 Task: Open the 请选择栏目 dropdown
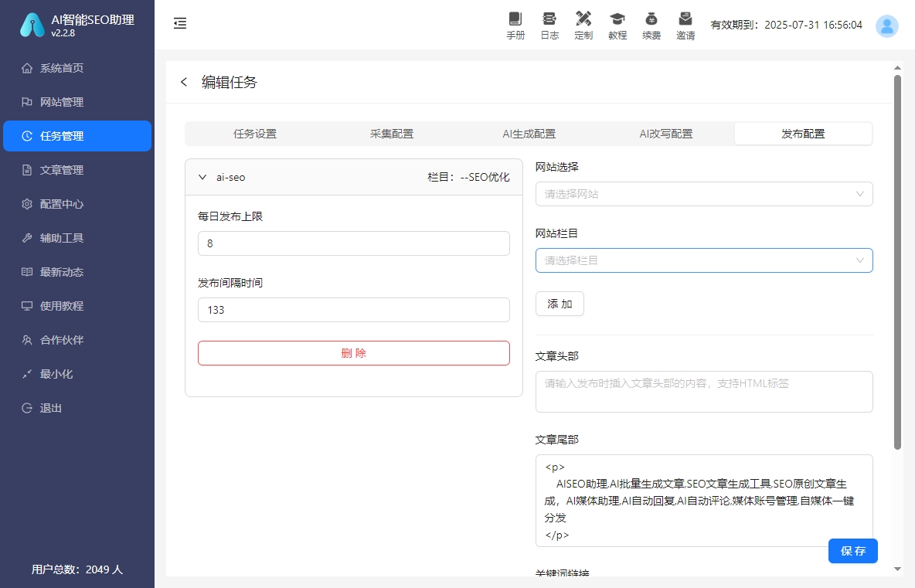(703, 260)
